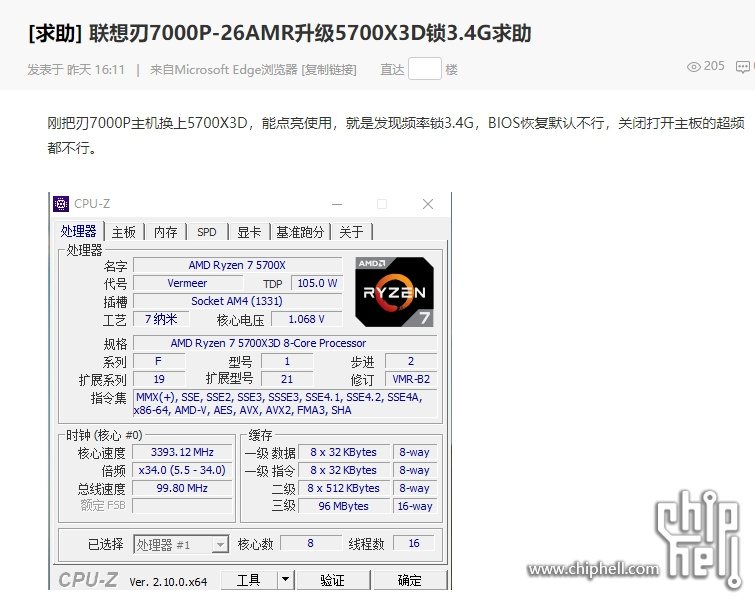Image resolution: width=755 pixels, height=604 pixels.
Task: Expand the 工具 button dropdown arrow
Action: click(x=285, y=579)
